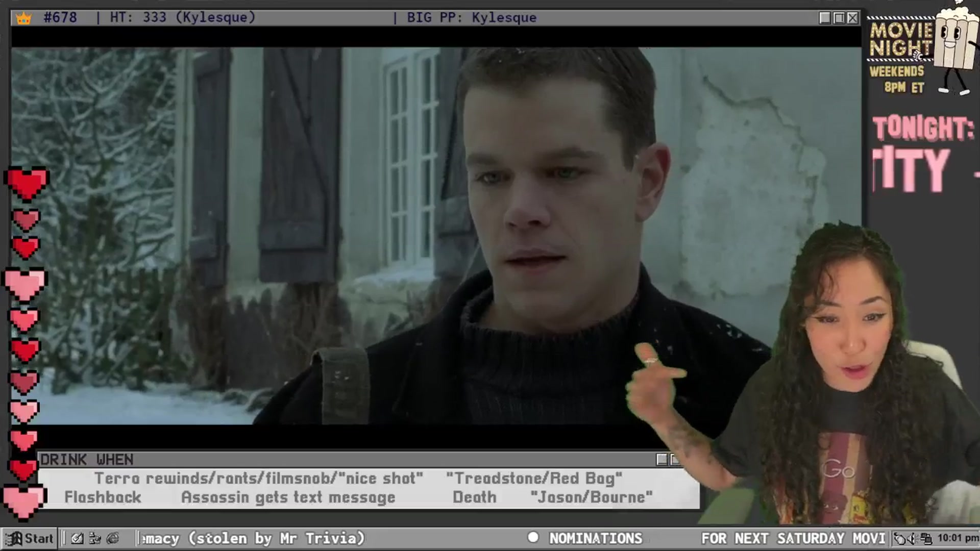Click "FOR NEXT SATURDAY" ticker text
This screenshot has width=980, height=551.
click(x=773, y=538)
